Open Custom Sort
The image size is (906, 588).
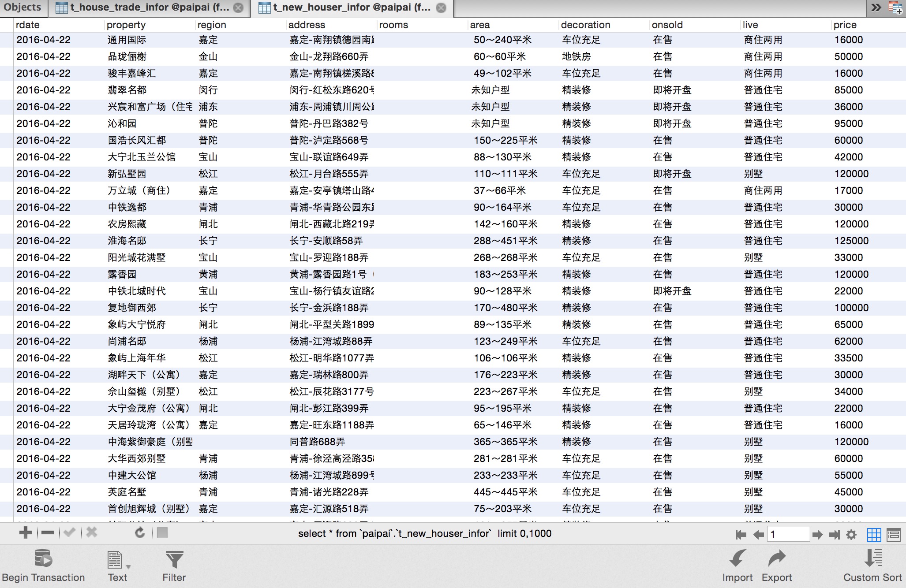click(x=872, y=566)
